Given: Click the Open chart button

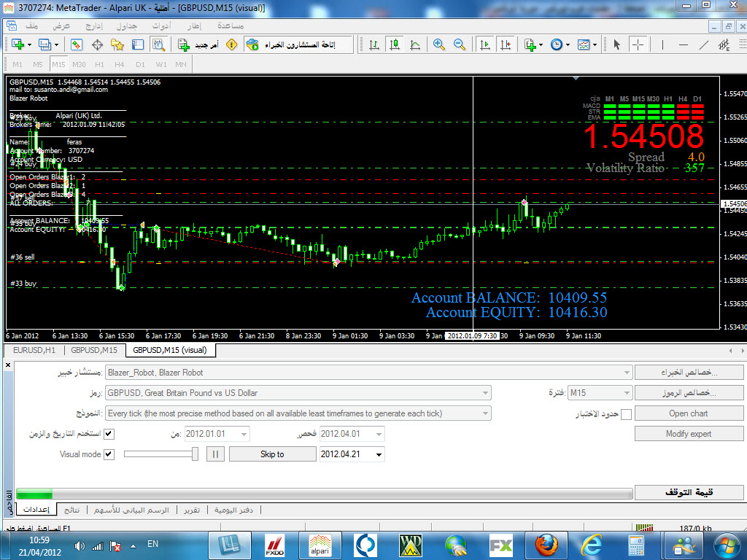Looking at the screenshot, I should 689,413.
